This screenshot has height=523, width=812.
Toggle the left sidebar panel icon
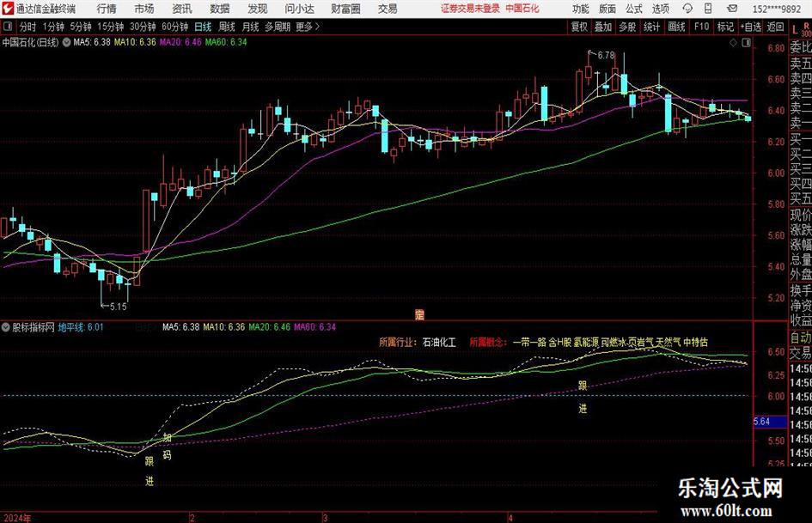click(7, 27)
